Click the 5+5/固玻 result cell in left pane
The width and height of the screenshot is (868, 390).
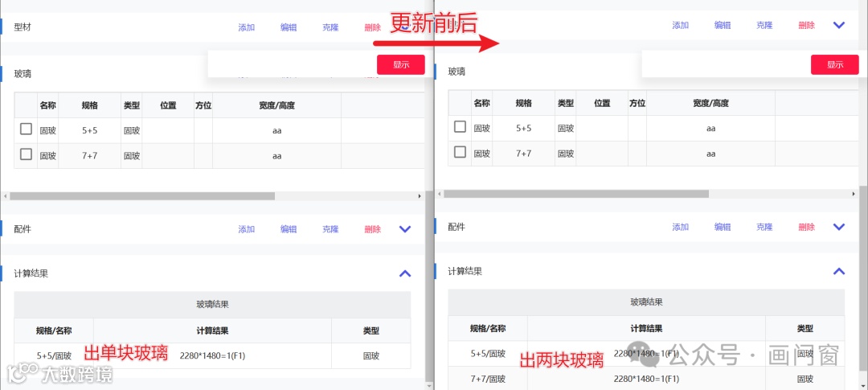pos(55,355)
